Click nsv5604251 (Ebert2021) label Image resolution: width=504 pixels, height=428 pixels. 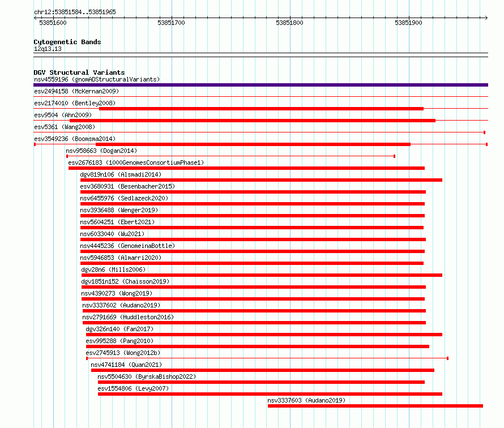(117, 222)
